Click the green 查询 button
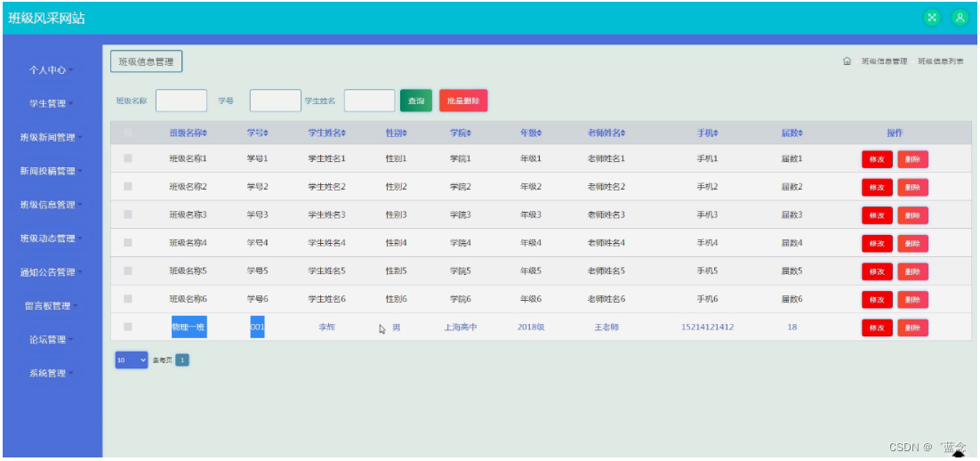This screenshot has height=461, width=980. (415, 101)
